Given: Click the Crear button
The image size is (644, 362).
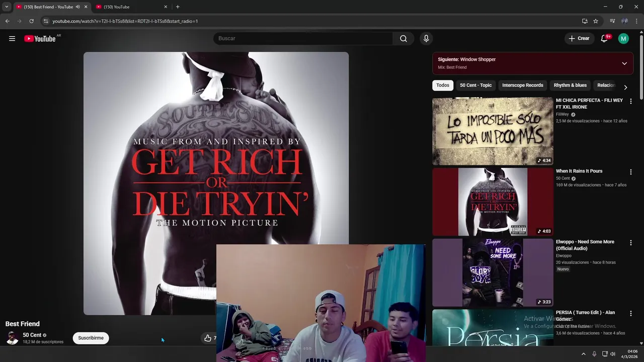Looking at the screenshot, I should (x=579, y=39).
